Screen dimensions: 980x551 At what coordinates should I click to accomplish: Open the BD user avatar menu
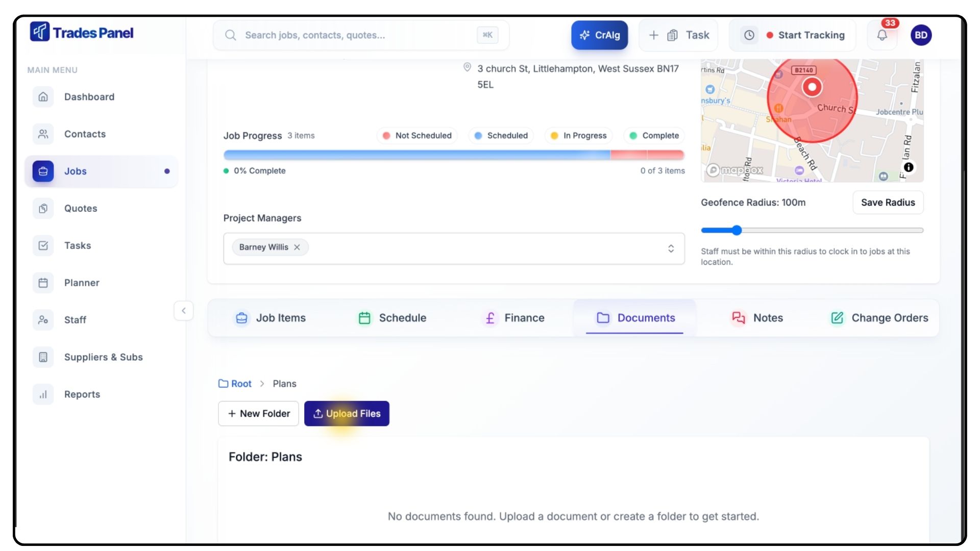tap(921, 35)
